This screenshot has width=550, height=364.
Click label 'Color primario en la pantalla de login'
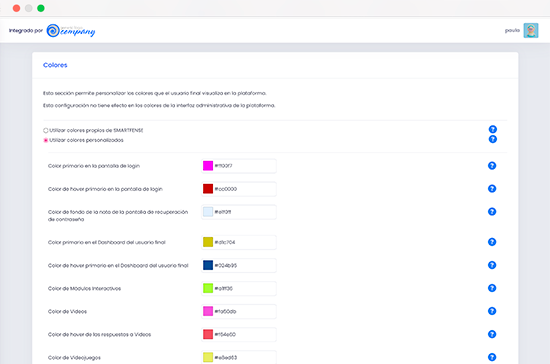pyautogui.click(x=94, y=166)
